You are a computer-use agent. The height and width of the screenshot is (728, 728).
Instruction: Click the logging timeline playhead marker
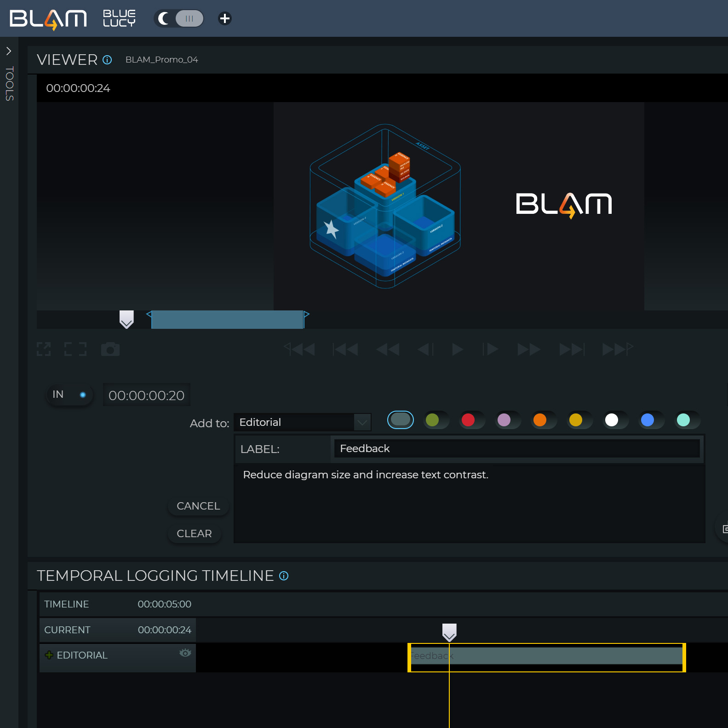click(x=449, y=633)
